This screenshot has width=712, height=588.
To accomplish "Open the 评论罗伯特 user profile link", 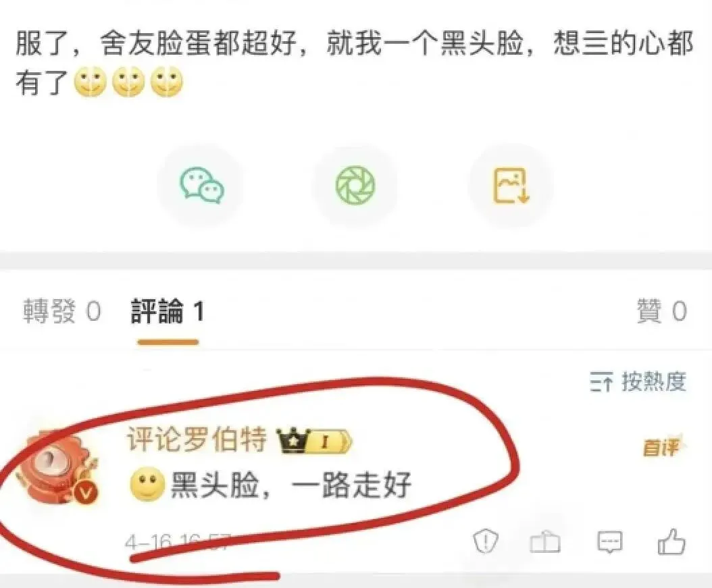I will tap(196, 439).
